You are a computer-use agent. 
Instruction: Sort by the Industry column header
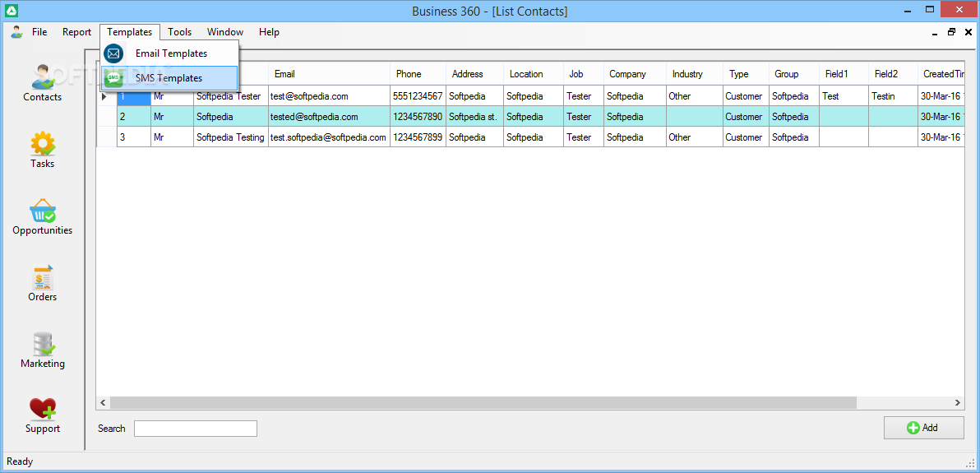695,74
